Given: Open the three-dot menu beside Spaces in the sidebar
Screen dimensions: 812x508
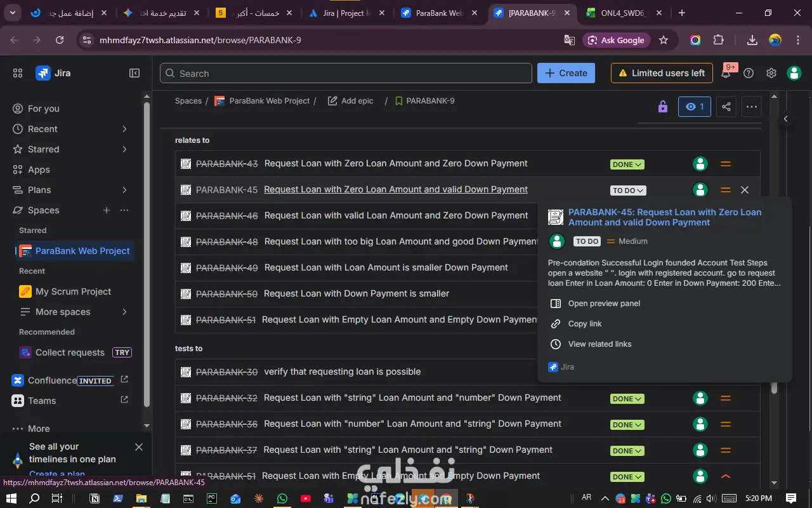Looking at the screenshot, I should coord(124,210).
